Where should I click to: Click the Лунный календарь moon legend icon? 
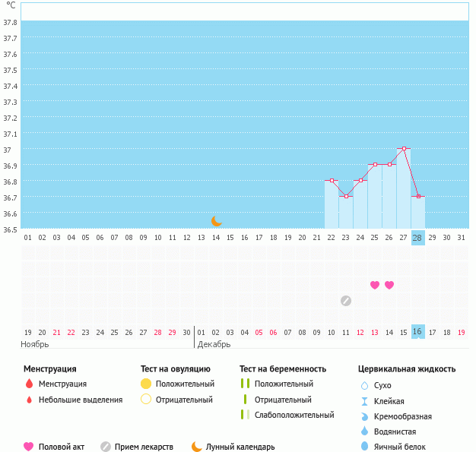tap(197, 447)
